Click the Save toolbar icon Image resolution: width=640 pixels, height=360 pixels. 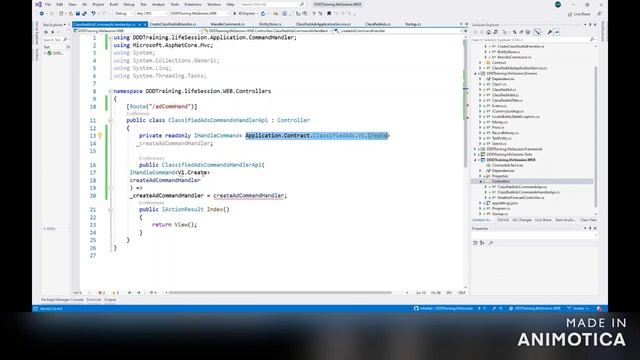[78, 13]
